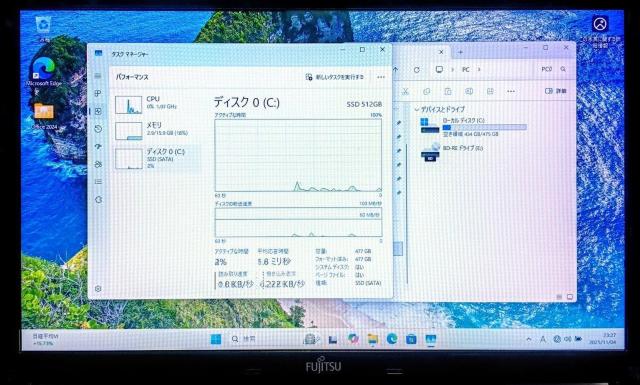The width and height of the screenshot is (640, 385).
Task: Click Explorer up-arrow navigation button
Action: (x=396, y=70)
